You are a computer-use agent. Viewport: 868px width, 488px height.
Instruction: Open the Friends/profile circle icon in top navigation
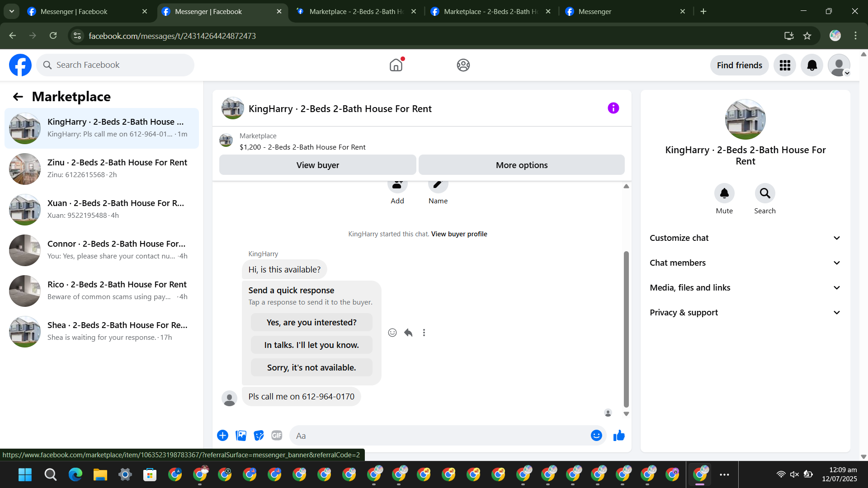coord(463,65)
